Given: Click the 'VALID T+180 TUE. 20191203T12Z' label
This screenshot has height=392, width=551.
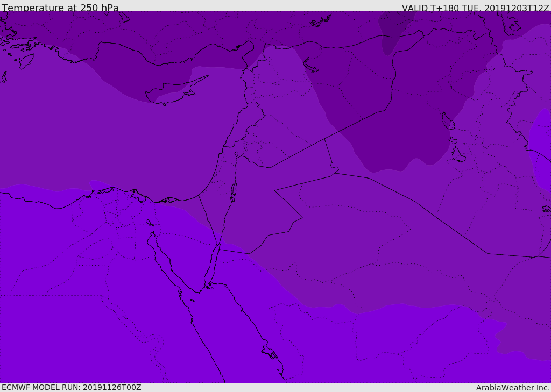Looking at the screenshot, I should [475, 8].
